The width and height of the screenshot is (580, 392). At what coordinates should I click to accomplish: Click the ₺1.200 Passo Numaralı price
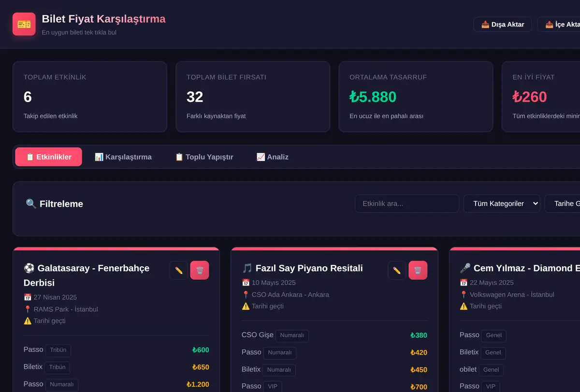coord(198,384)
